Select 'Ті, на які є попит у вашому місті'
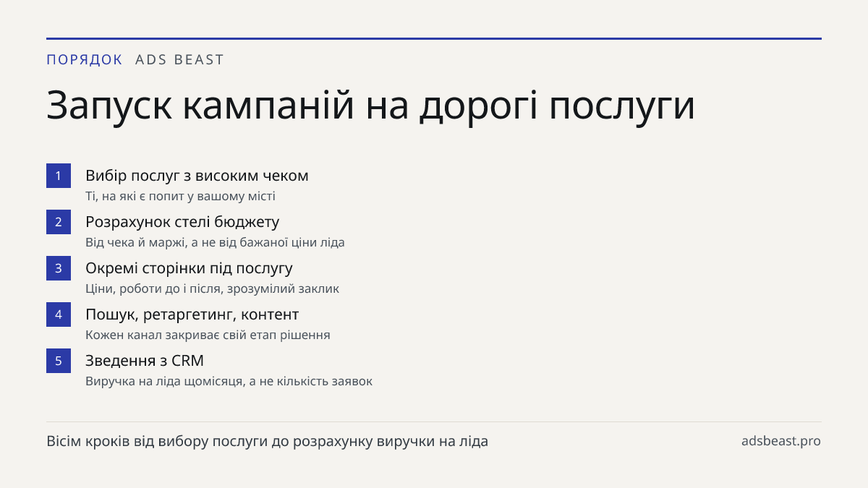868x488 pixels. 180,196
